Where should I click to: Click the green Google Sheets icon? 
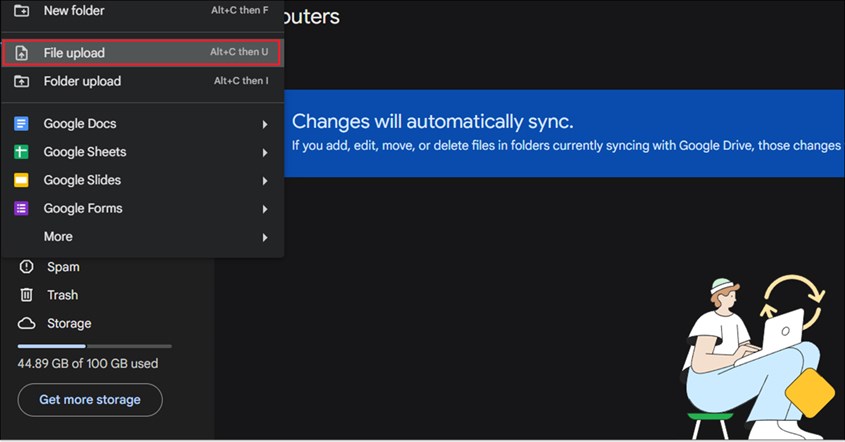(x=21, y=152)
